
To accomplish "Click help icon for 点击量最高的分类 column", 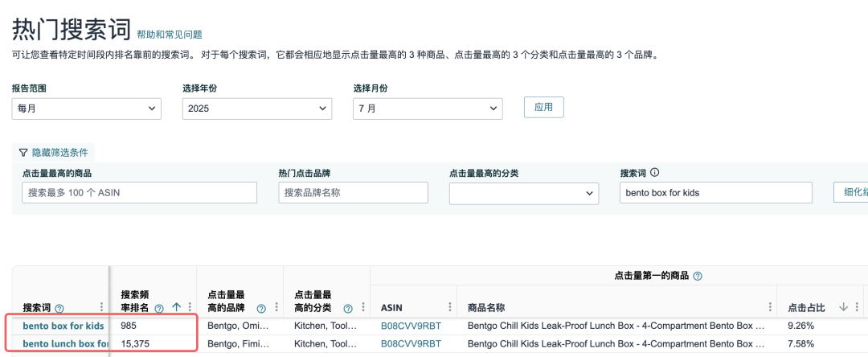I will pos(348,308).
